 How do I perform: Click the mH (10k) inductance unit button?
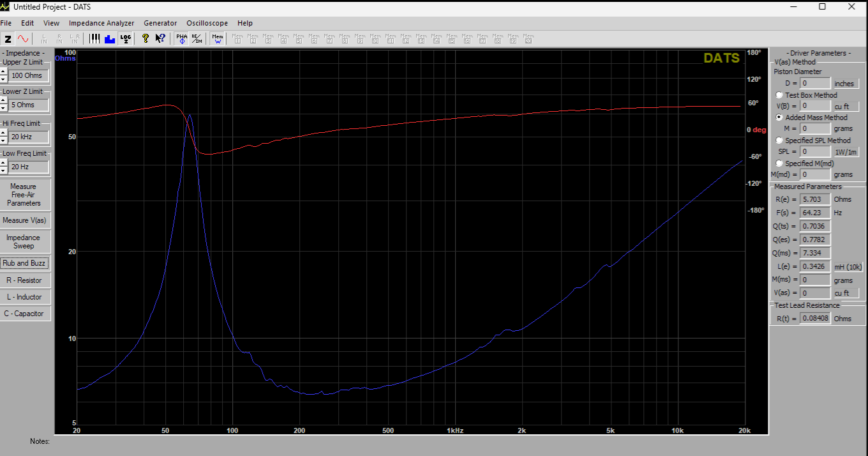[848, 266]
